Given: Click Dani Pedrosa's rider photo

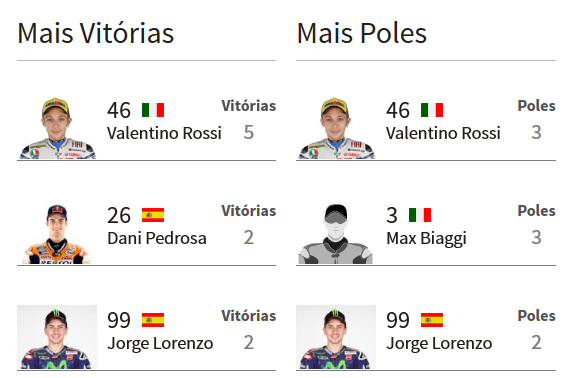Looking at the screenshot, I should [x=57, y=233].
